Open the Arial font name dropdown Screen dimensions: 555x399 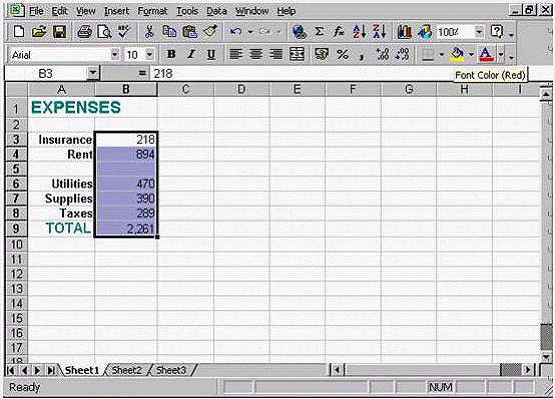pos(115,55)
